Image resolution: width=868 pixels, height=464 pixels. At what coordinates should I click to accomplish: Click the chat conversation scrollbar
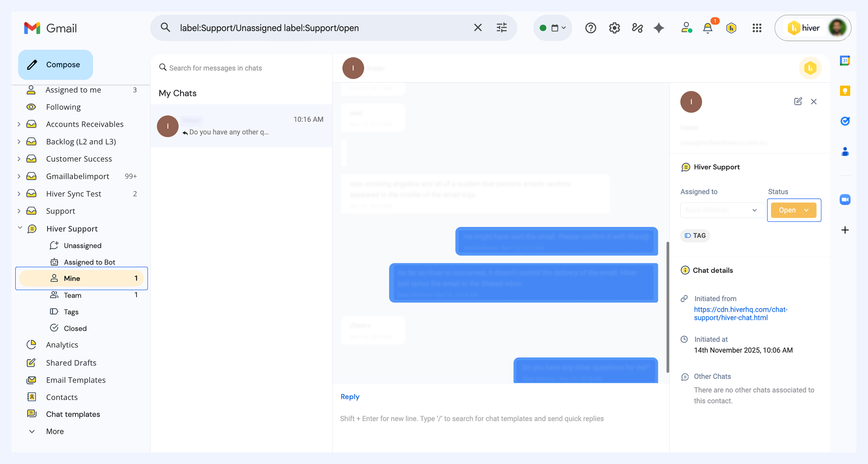point(668,307)
